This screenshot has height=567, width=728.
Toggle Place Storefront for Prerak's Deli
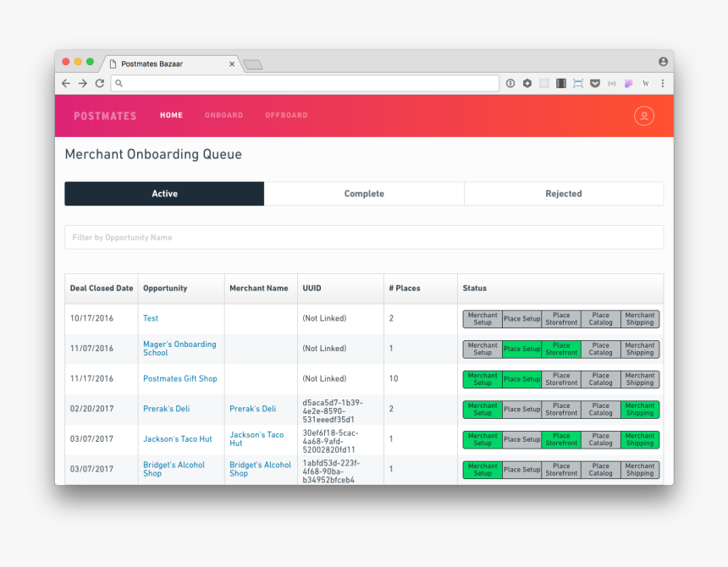tap(561, 410)
